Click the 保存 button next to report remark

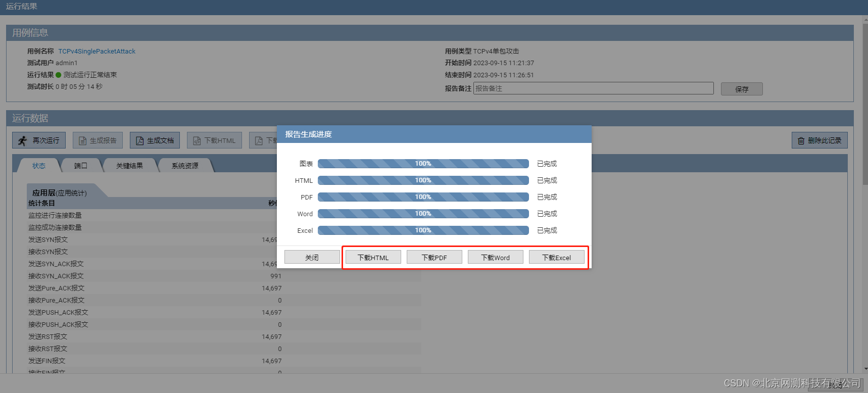pyautogui.click(x=742, y=89)
